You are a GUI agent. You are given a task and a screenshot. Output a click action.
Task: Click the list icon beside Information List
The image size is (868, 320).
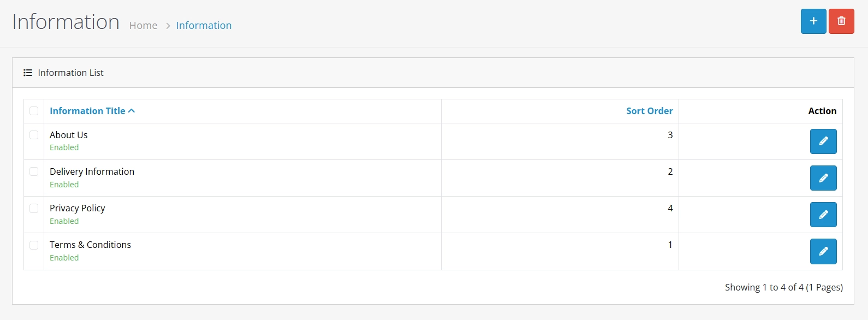tap(28, 73)
